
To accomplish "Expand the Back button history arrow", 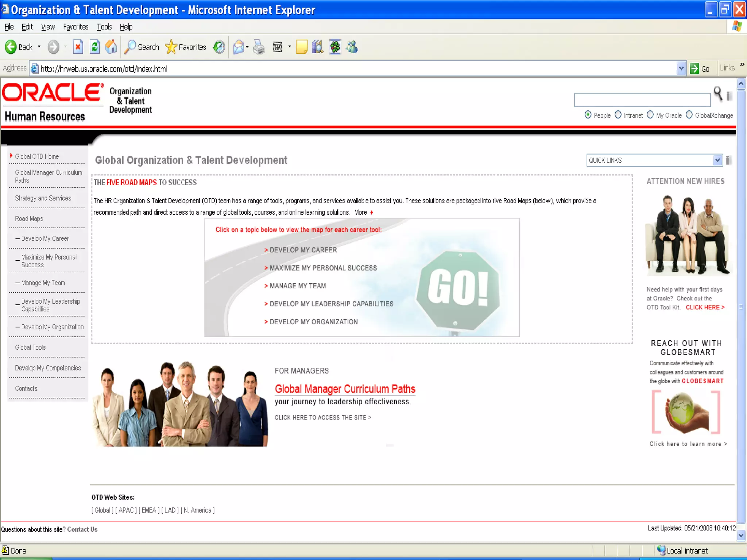I will (39, 47).
